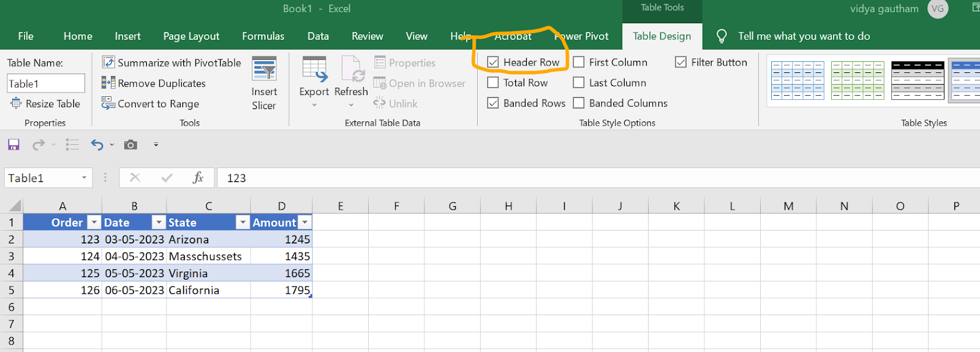Click the camera icon in quick toolbar
The width and height of the screenshot is (980, 352).
[x=130, y=145]
